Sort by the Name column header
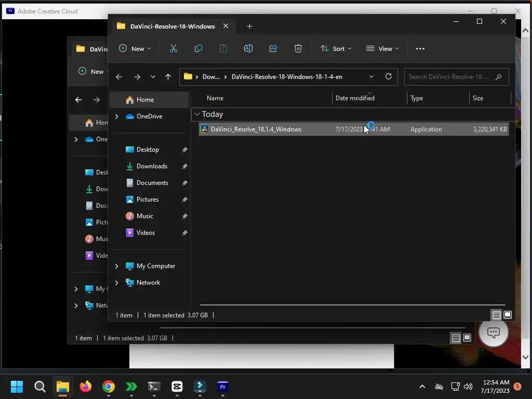The height and width of the screenshot is (399, 532). 215,98
